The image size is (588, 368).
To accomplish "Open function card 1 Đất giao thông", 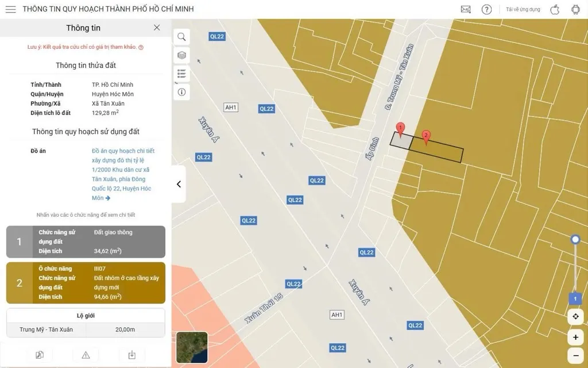I will coord(86,242).
